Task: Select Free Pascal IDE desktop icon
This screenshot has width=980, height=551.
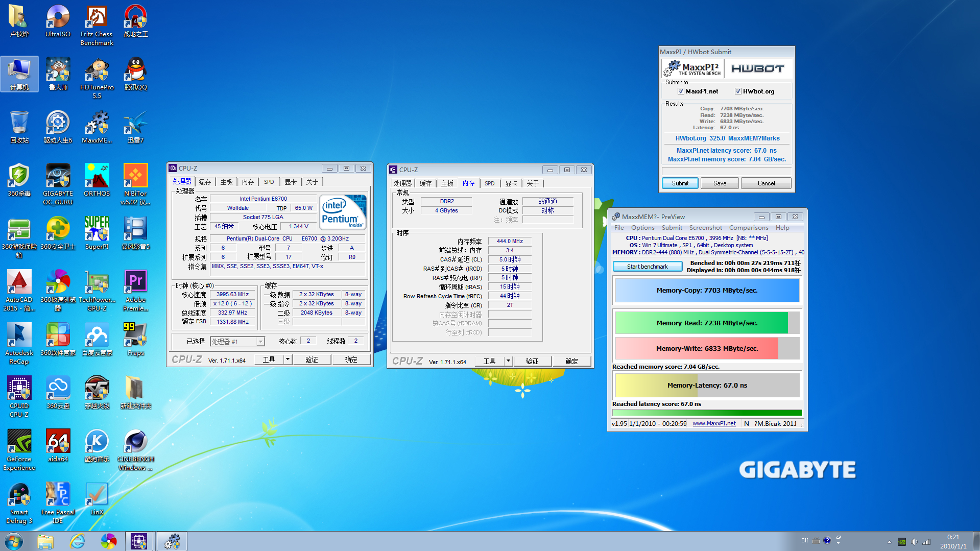Action: pos(58,504)
